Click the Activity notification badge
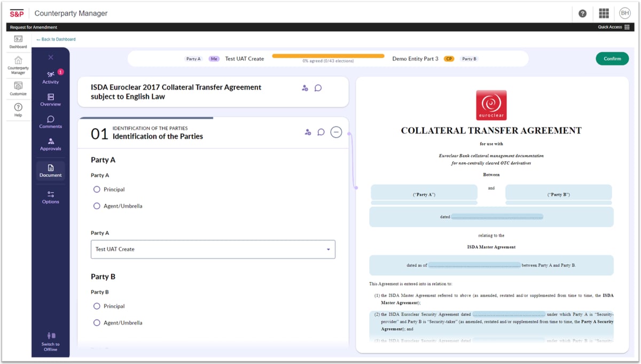Image resolution: width=641 pixels, height=364 pixels. [x=60, y=72]
